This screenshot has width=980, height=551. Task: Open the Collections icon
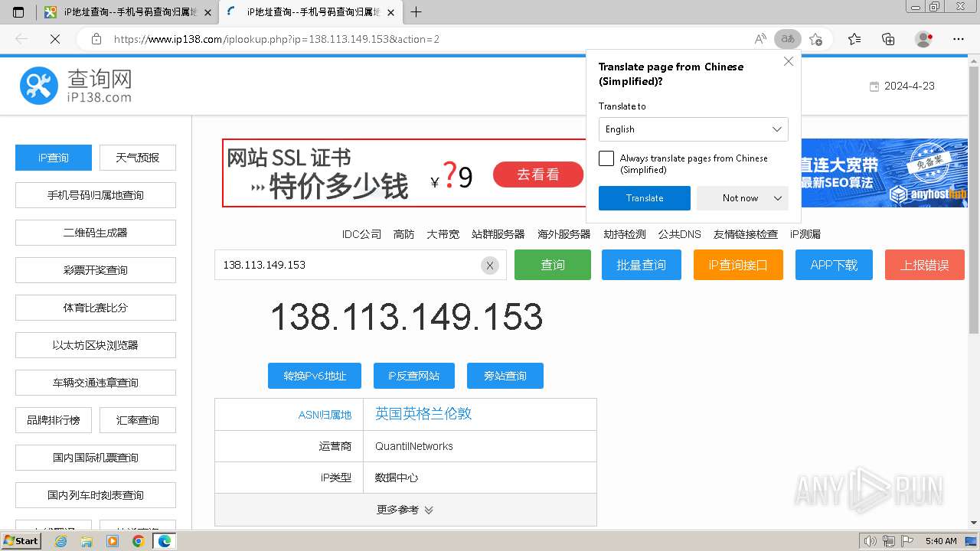(x=888, y=39)
